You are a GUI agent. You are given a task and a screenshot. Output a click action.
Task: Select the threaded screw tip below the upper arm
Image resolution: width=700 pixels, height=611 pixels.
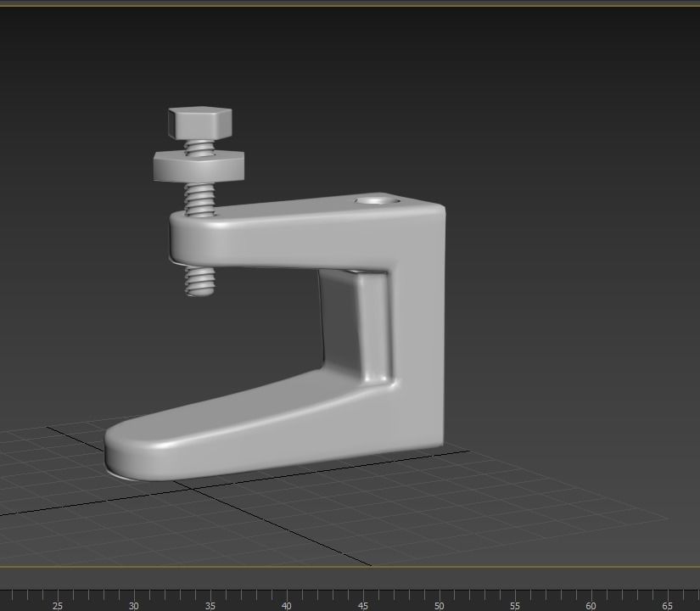pyautogui.click(x=199, y=281)
